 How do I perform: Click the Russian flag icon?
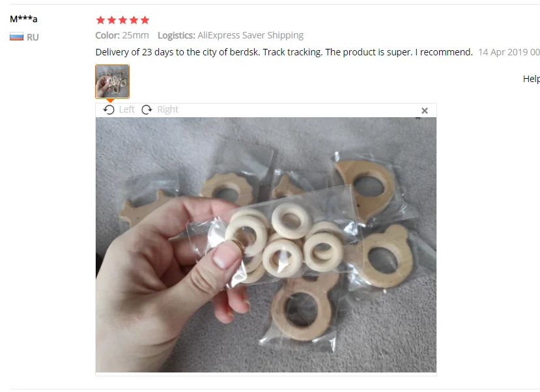tap(16, 36)
